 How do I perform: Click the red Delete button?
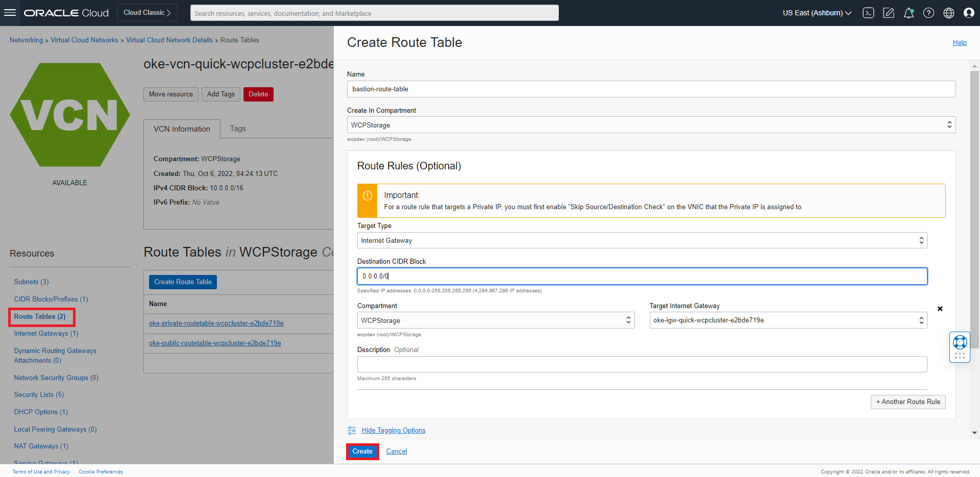point(258,94)
